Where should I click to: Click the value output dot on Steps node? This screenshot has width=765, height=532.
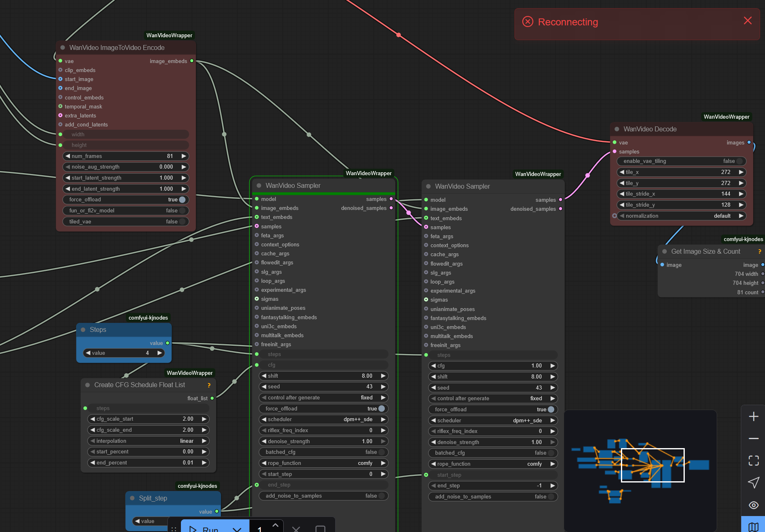pos(167,343)
